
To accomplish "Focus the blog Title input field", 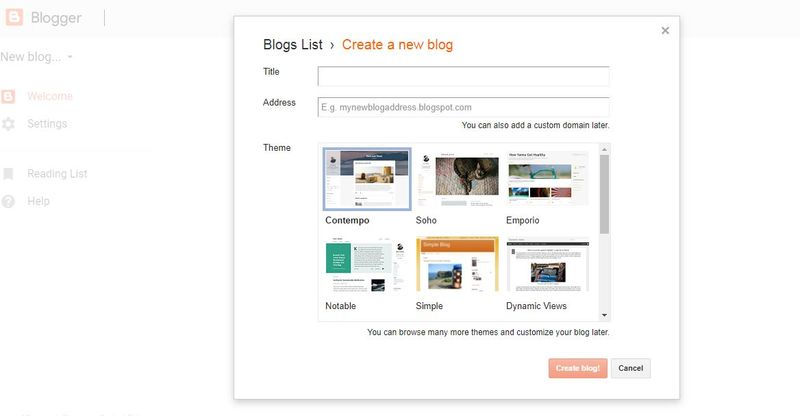I will click(x=463, y=76).
